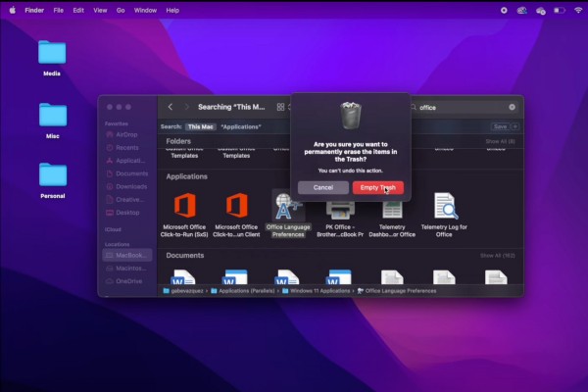588x392 pixels.
Task: Click the search field containing office
Action: [x=461, y=107]
